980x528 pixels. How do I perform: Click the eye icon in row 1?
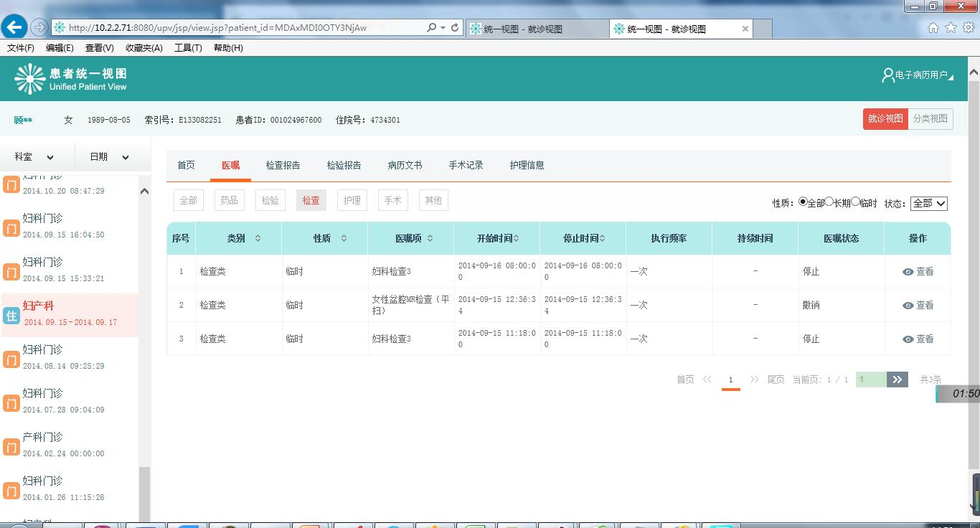[x=908, y=272]
